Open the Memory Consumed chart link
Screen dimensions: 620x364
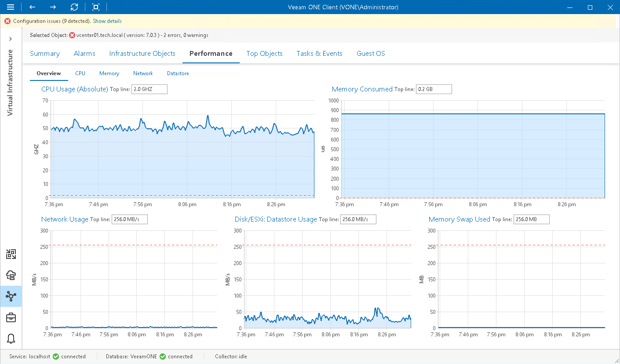click(x=362, y=89)
